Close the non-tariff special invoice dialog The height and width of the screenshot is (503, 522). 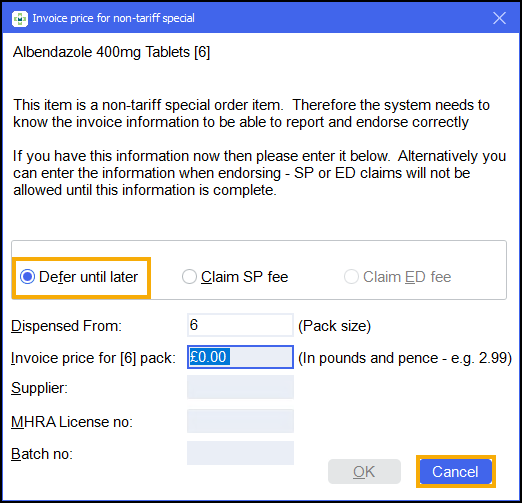click(x=499, y=18)
